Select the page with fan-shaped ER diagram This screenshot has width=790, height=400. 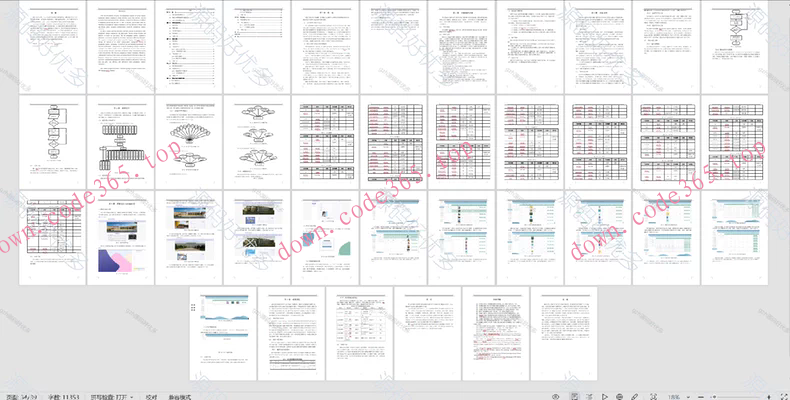tap(188, 142)
